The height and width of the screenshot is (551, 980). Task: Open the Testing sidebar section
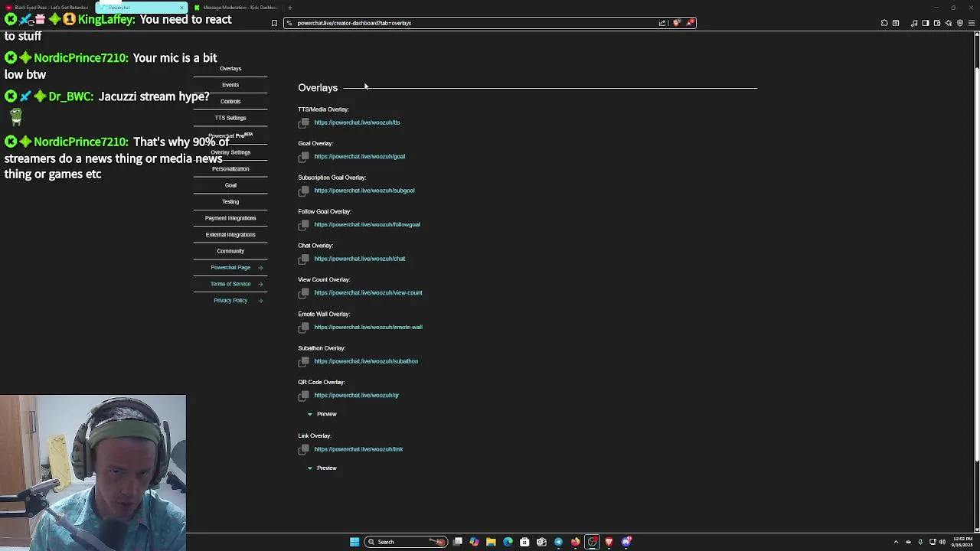coord(230,201)
